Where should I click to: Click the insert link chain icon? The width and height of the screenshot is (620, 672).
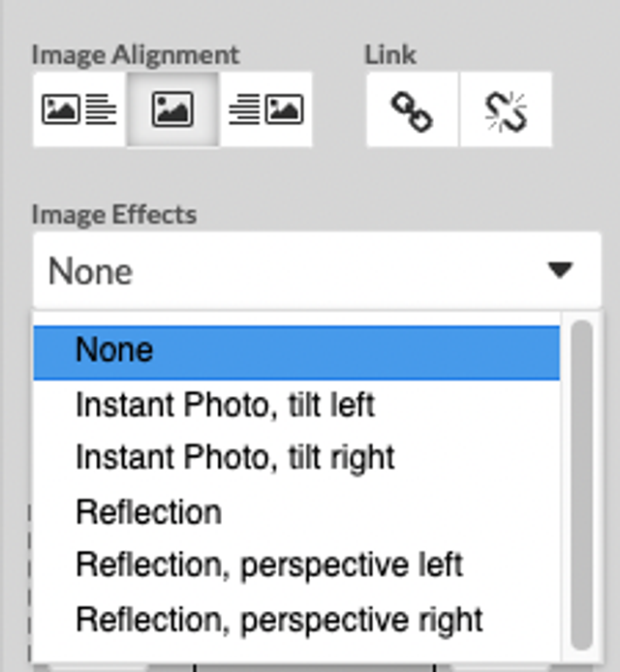tap(412, 109)
